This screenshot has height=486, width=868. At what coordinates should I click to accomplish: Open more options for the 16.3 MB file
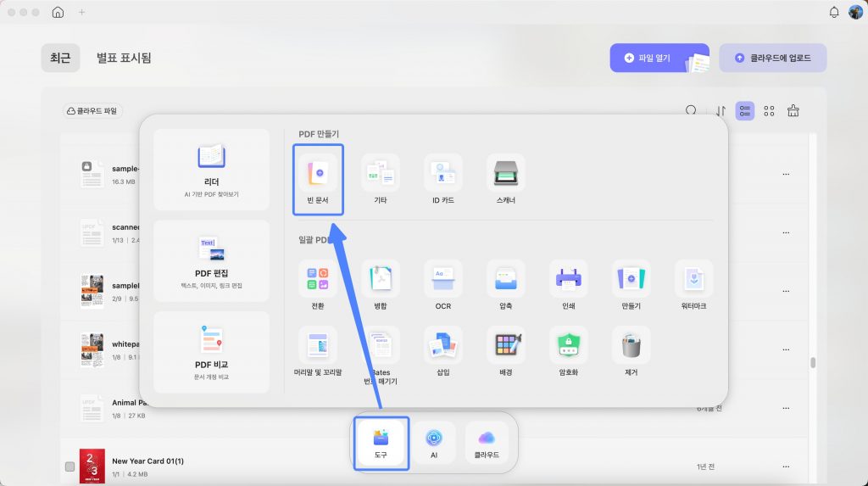pos(786,174)
